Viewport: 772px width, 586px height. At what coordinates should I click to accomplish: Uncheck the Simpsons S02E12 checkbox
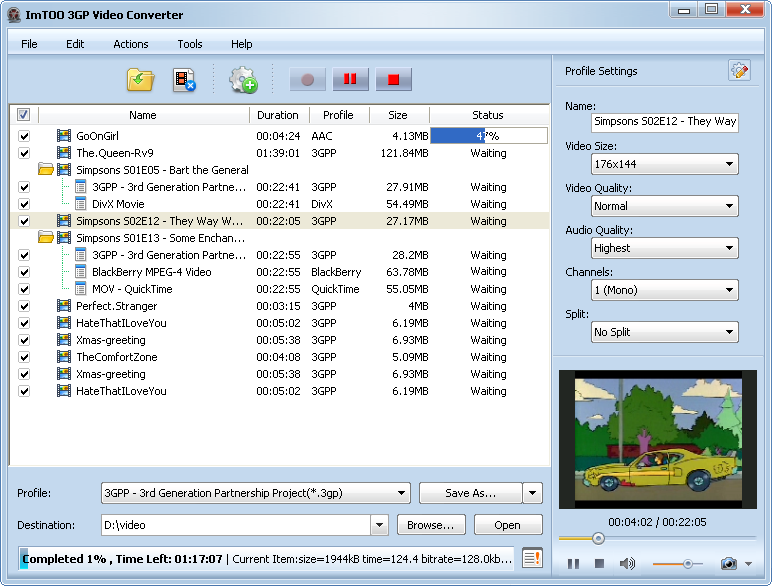click(x=24, y=221)
